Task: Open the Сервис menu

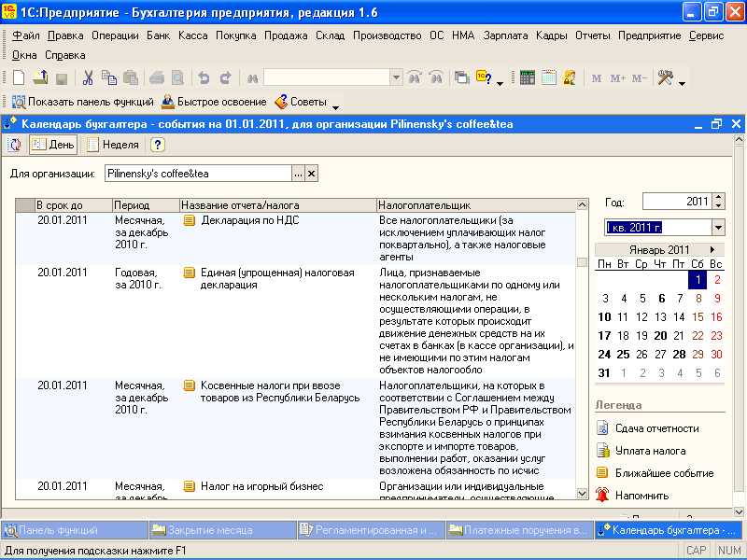Action: [x=706, y=35]
